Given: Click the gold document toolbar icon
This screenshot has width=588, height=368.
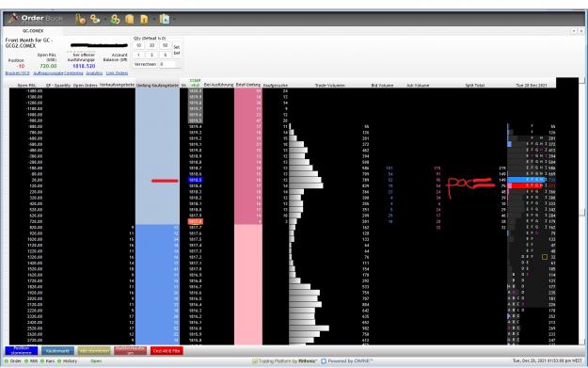Looking at the screenshot, I should click(x=130, y=19).
